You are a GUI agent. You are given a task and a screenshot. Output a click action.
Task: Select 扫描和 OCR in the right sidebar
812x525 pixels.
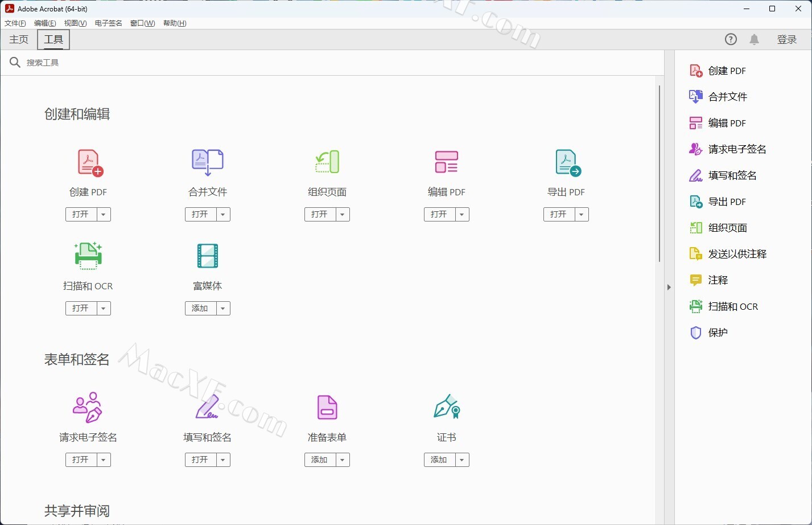(724, 306)
